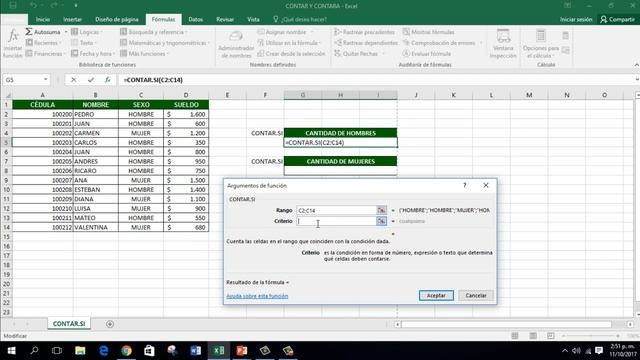The height and width of the screenshot is (360, 640).
Task: Open the Recientes functions list
Action: (43, 43)
